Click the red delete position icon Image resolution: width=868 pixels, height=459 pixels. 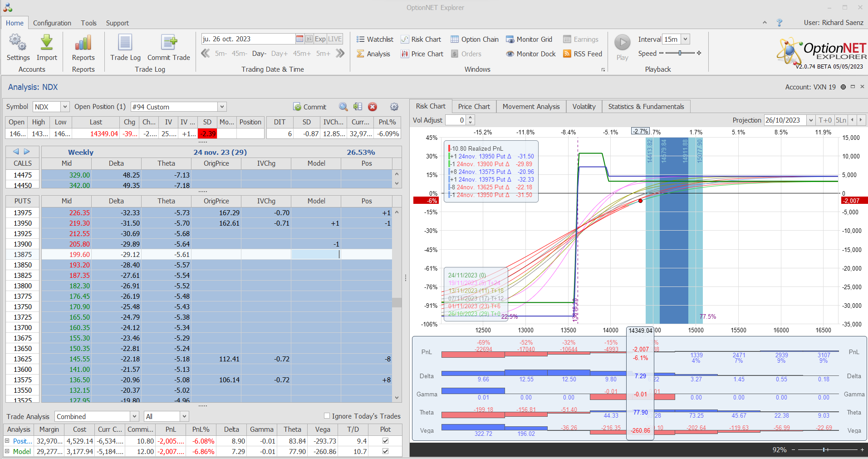pos(373,107)
